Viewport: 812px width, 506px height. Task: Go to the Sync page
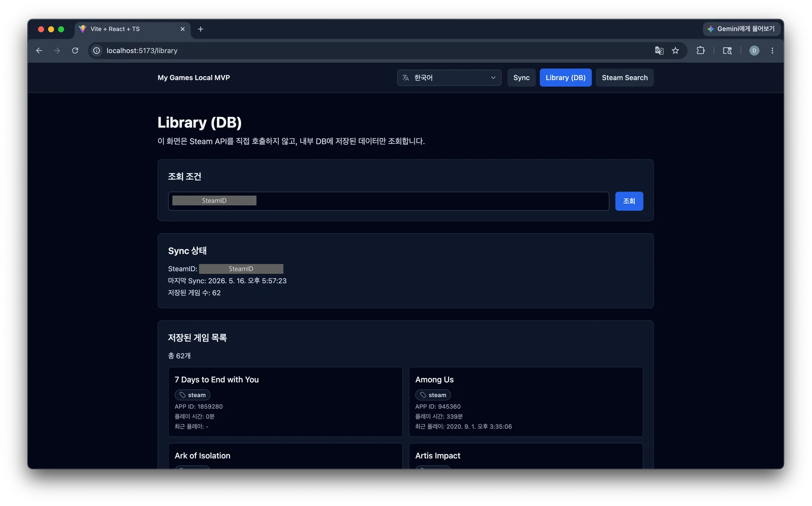521,78
